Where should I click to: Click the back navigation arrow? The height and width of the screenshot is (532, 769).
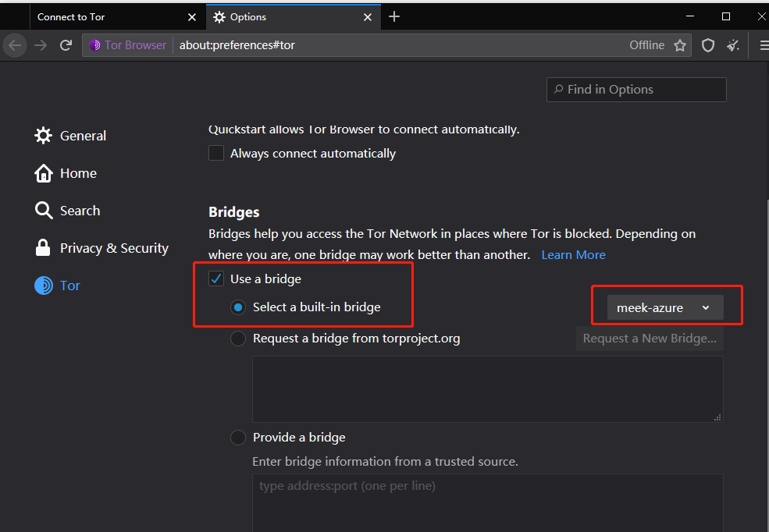[15, 45]
